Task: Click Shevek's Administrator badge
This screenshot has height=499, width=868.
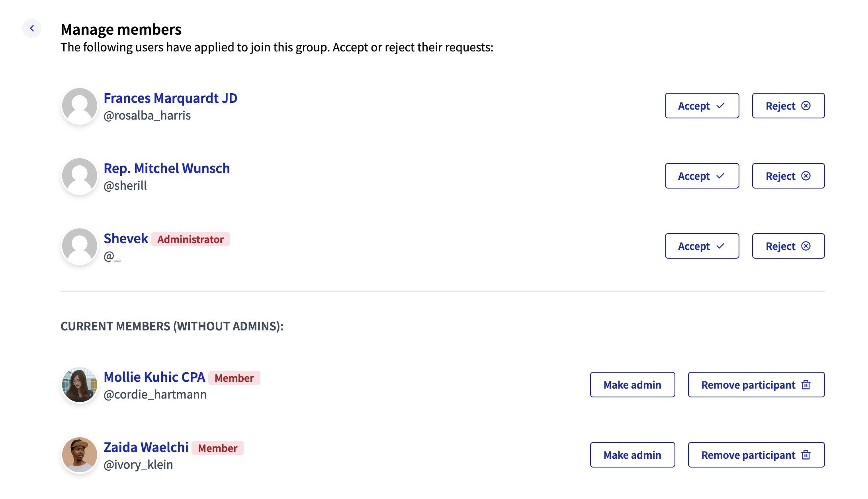Action: pyautogui.click(x=190, y=240)
